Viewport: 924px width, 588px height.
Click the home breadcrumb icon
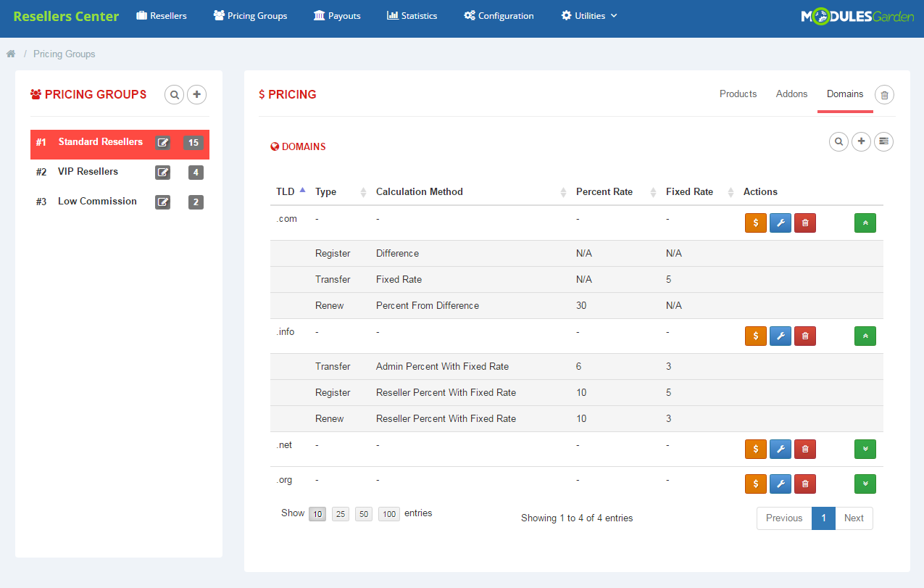pos(11,54)
